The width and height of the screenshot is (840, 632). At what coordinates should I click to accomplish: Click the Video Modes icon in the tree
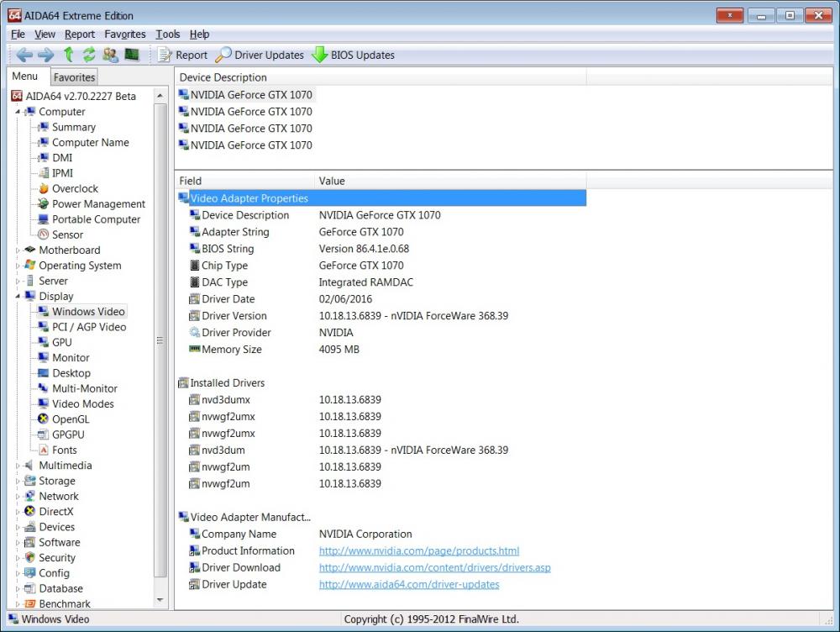pyautogui.click(x=44, y=403)
